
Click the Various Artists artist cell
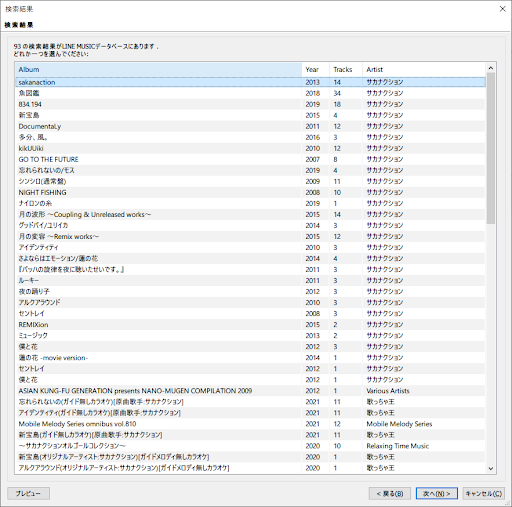tap(388, 391)
